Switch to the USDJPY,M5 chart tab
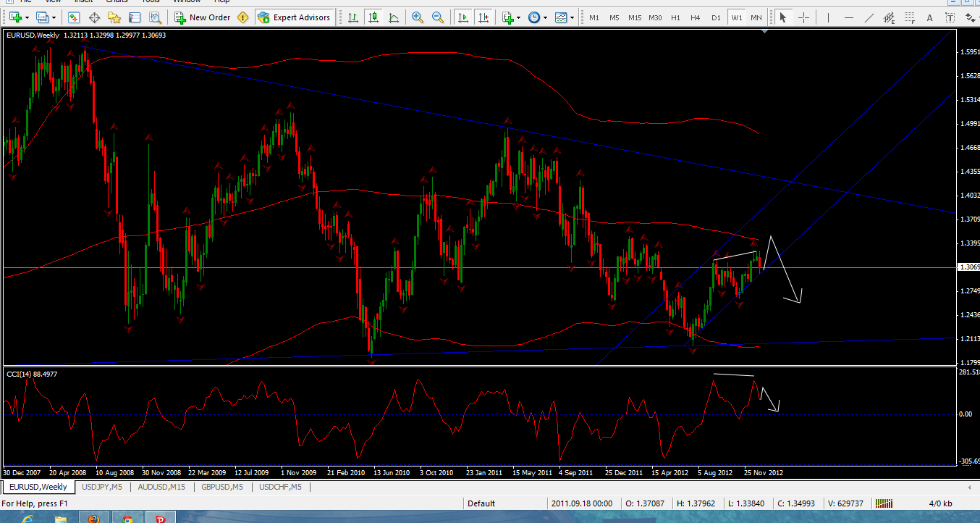Viewport: 980px width, 523px height. click(104, 487)
